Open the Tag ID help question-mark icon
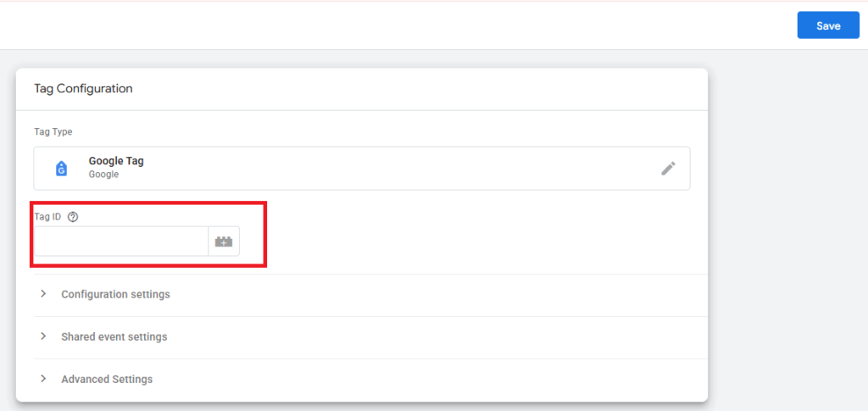Screen dimensions: 868x411 pos(73,218)
